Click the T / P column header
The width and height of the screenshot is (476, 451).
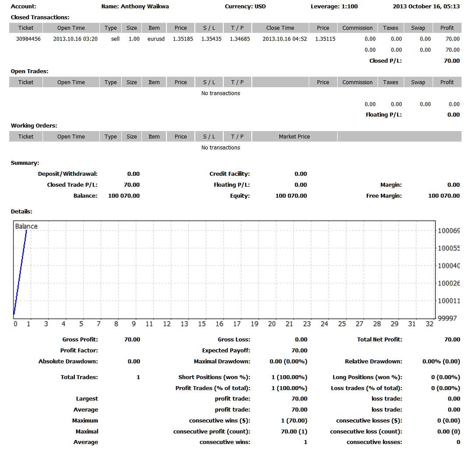click(237, 28)
